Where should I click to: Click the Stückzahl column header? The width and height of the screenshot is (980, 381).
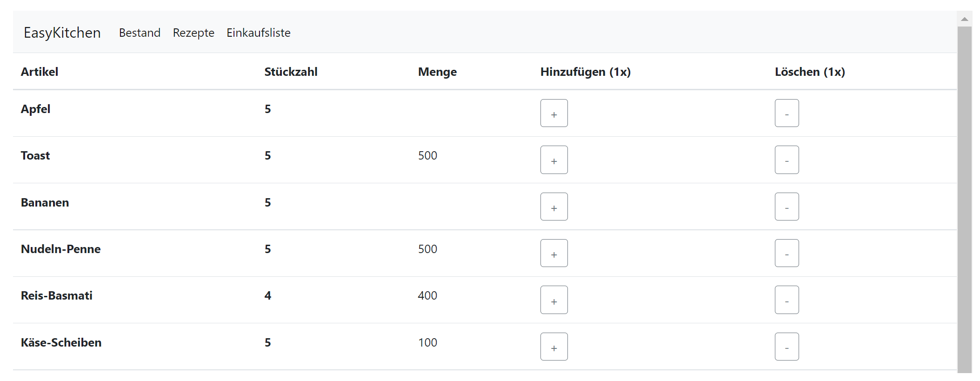pos(291,72)
